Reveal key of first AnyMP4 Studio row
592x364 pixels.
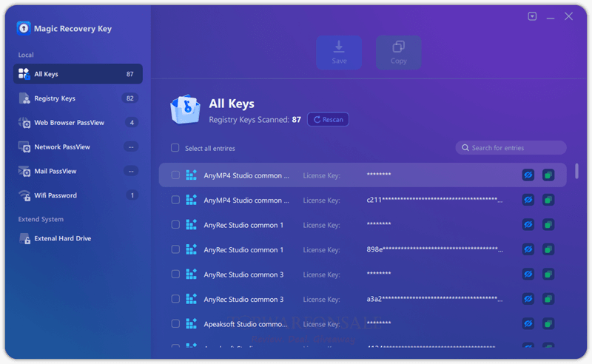pyautogui.click(x=528, y=175)
